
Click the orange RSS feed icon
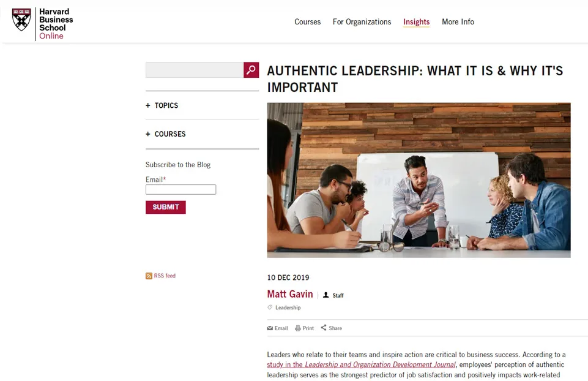coord(149,276)
